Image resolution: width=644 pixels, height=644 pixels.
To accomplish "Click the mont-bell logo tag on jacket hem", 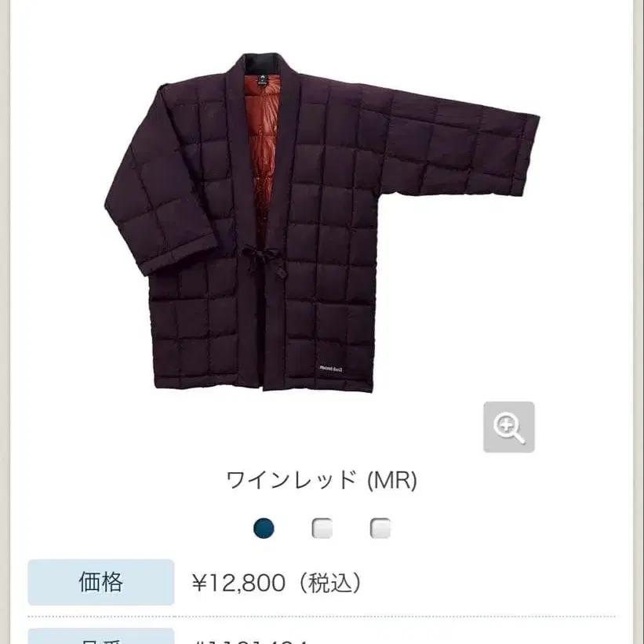I will (x=331, y=368).
